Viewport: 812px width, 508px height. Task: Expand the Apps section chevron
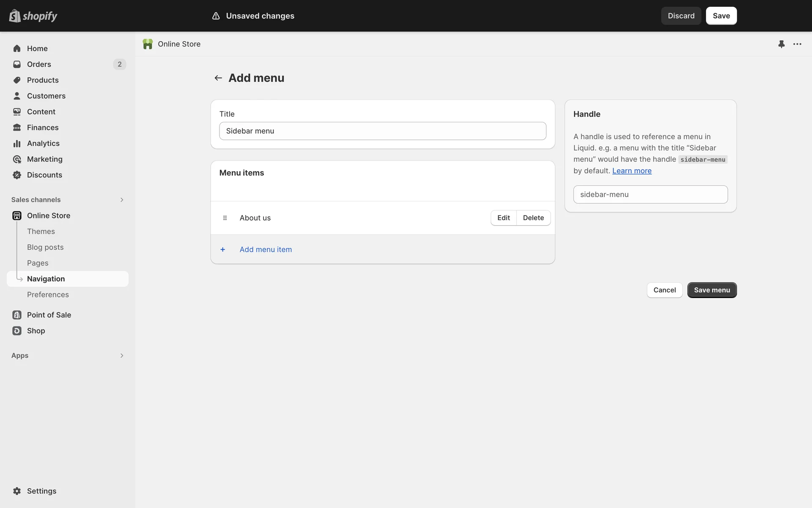point(122,356)
